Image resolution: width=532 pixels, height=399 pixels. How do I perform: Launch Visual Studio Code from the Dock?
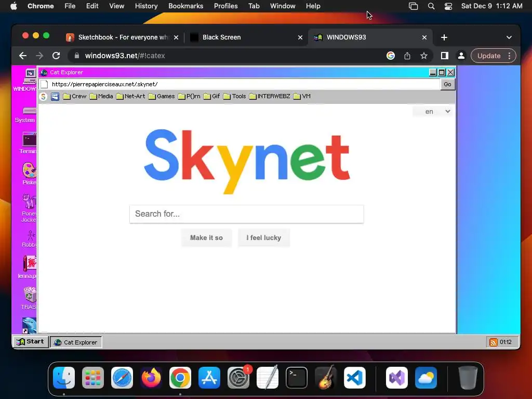tap(354, 377)
